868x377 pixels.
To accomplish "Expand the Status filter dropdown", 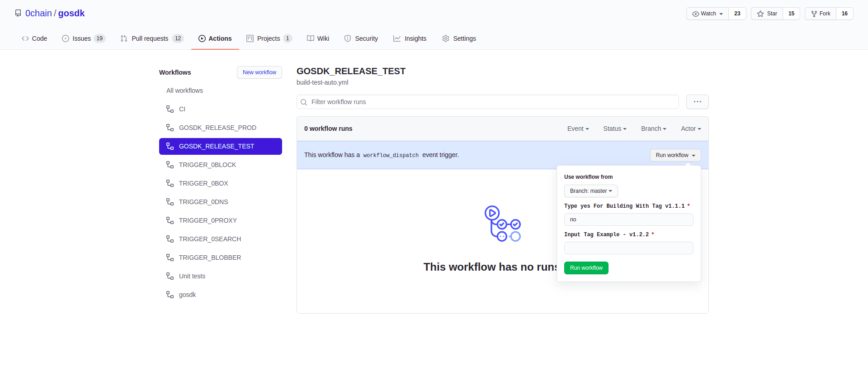I will click(615, 129).
